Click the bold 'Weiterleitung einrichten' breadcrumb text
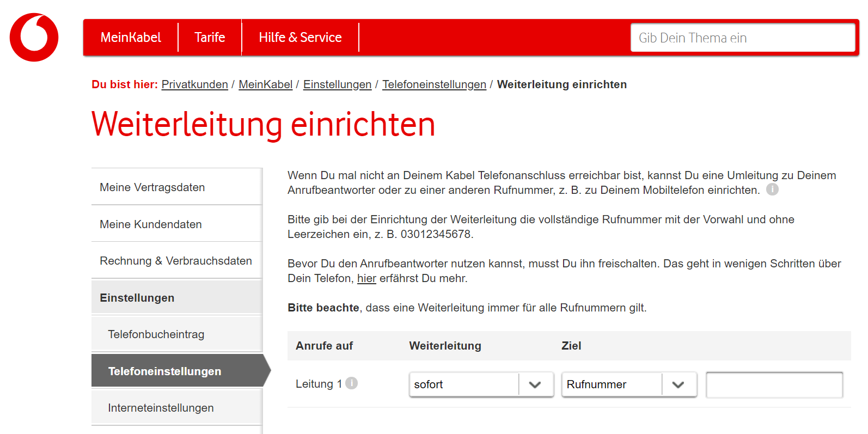The height and width of the screenshot is (434, 868). (x=562, y=84)
